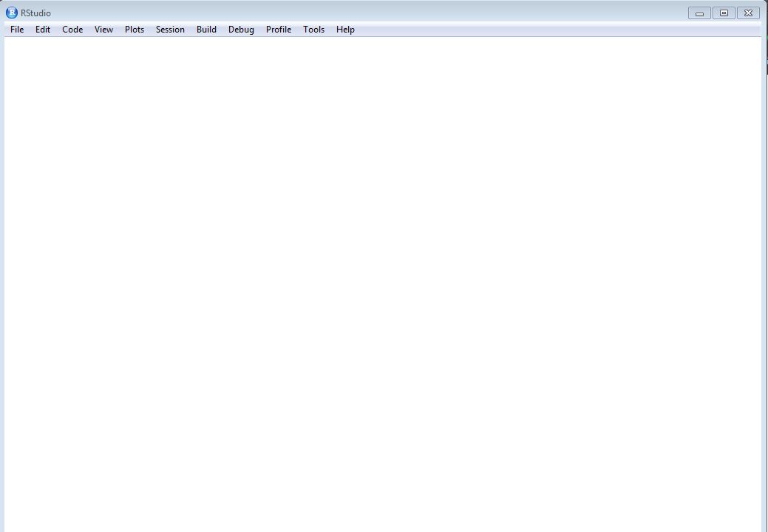Open the Edit menu
Viewport: 768px width, 532px height.
pos(42,30)
